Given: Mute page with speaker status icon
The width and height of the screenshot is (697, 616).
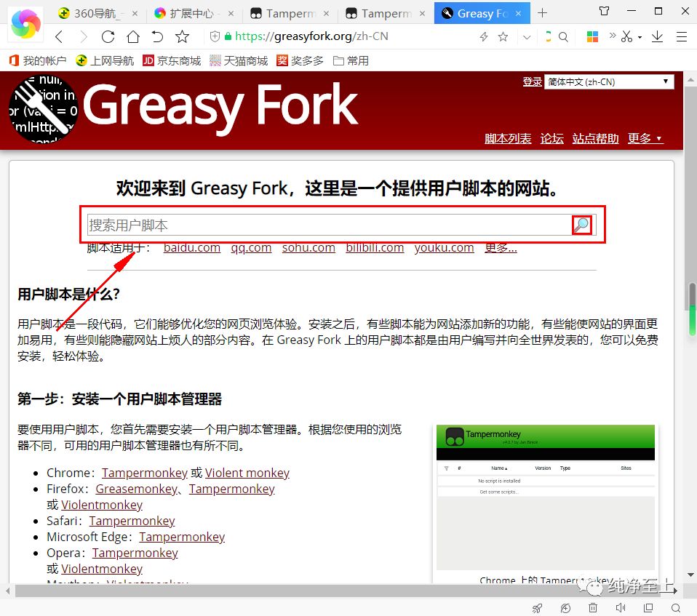Looking at the screenshot, I should pyautogui.click(x=621, y=607).
